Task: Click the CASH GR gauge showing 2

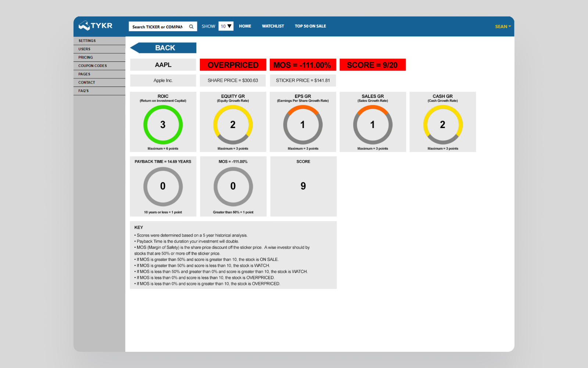Action: click(443, 125)
